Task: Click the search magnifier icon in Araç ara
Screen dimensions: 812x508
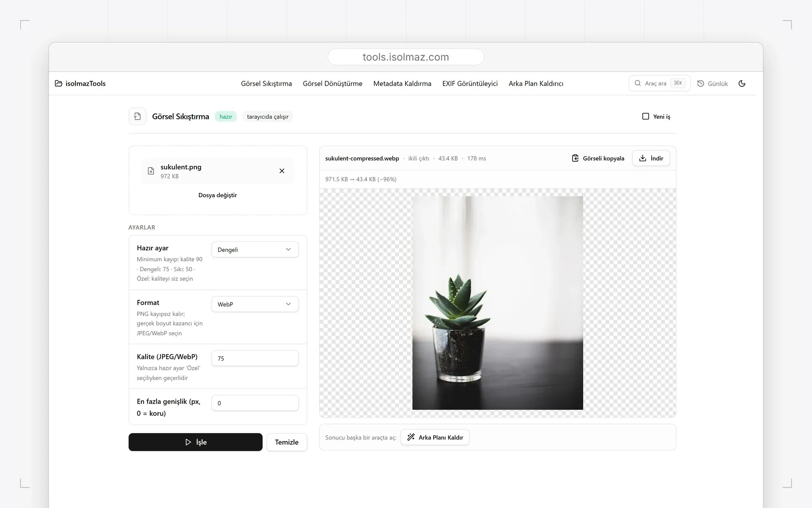Action: coord(638,83)
